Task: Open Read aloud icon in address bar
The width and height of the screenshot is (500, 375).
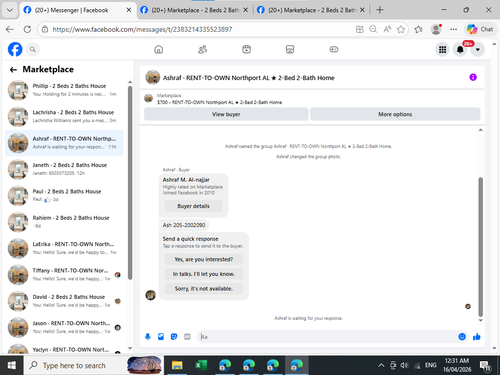Action: click(387, 29)
